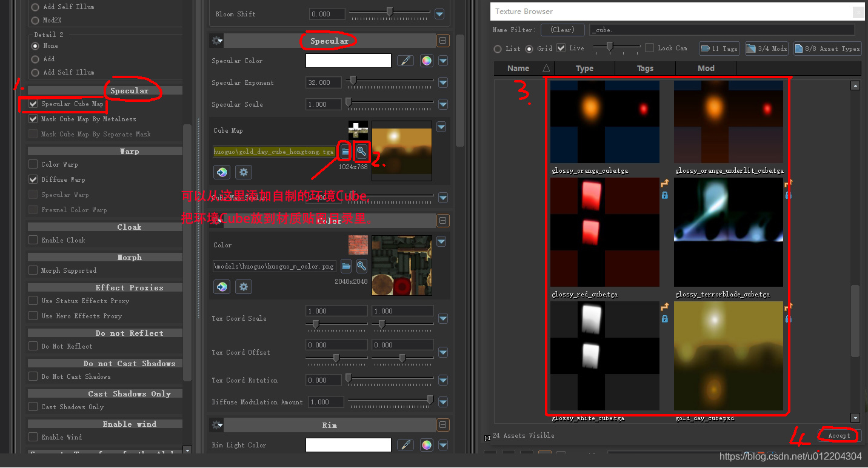Screen dimensions: 868x468
Task: Click the Cube Map file path field
Action: click(274, 152)
